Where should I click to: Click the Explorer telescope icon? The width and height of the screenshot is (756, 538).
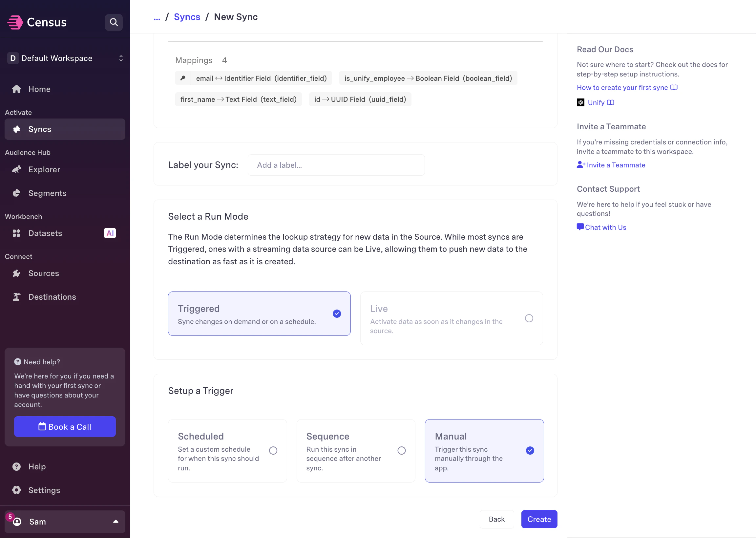pos(16,170)
